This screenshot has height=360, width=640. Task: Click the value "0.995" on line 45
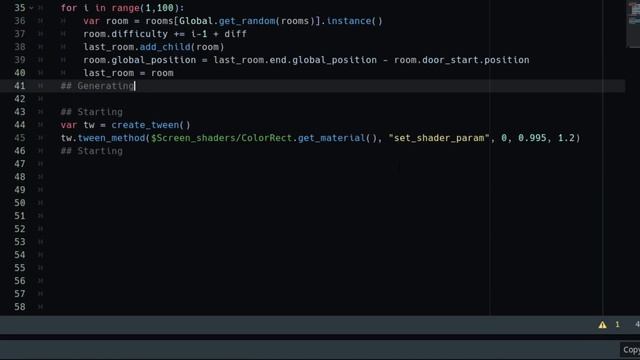coord(532,138)
